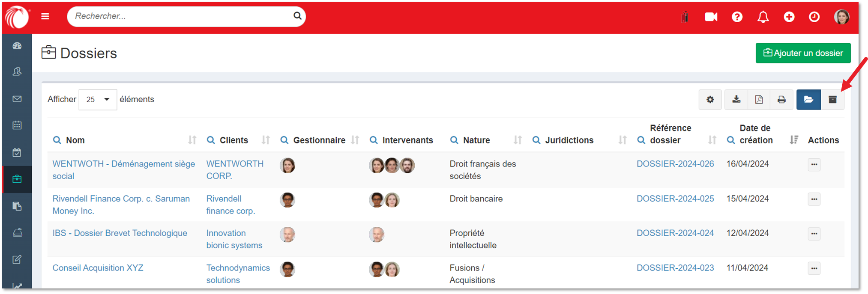
Task: Open table settings gear icon
Action: 710,100
